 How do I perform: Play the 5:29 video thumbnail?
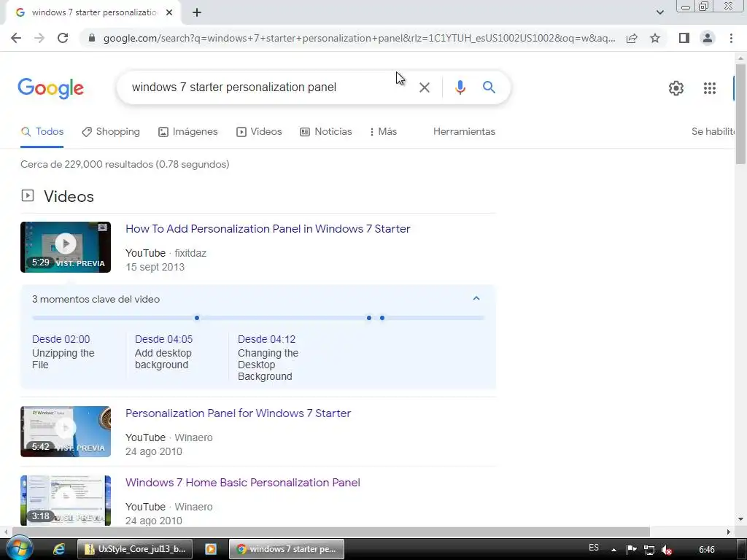[x=66, y=247]
